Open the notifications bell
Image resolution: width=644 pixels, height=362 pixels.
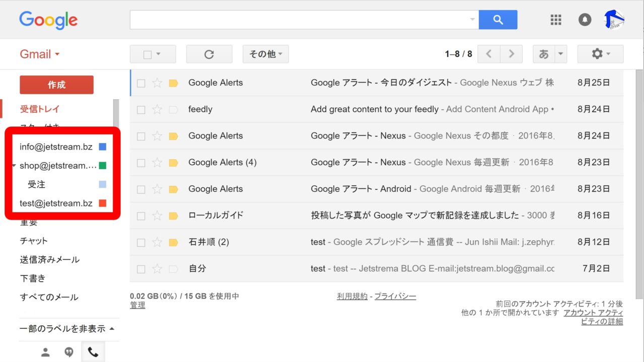pyautogui.click(x=585, y=20)
